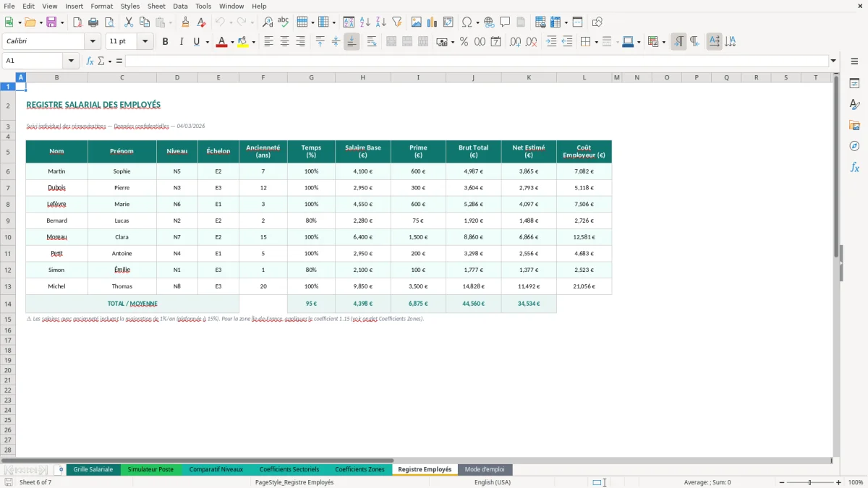Open the font color dropdown arrow

coord(231,42)
